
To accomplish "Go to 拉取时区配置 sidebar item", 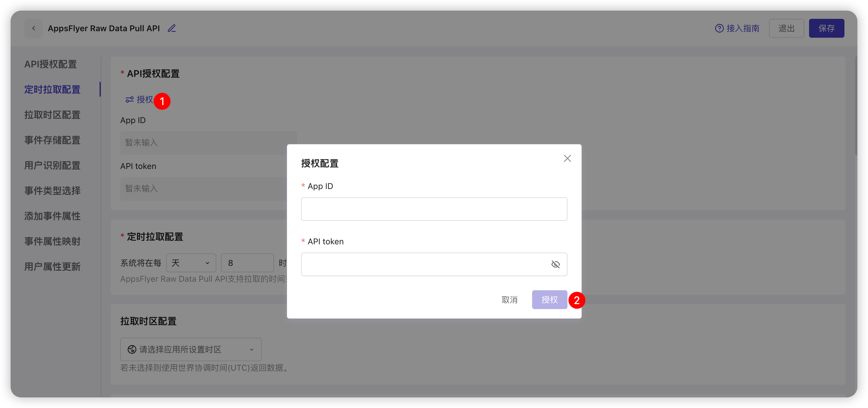I will [x=52, y=115].
